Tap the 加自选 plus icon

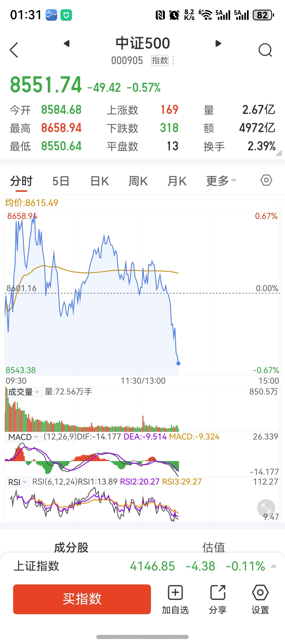pyautogui.click(x=175, y=593)
